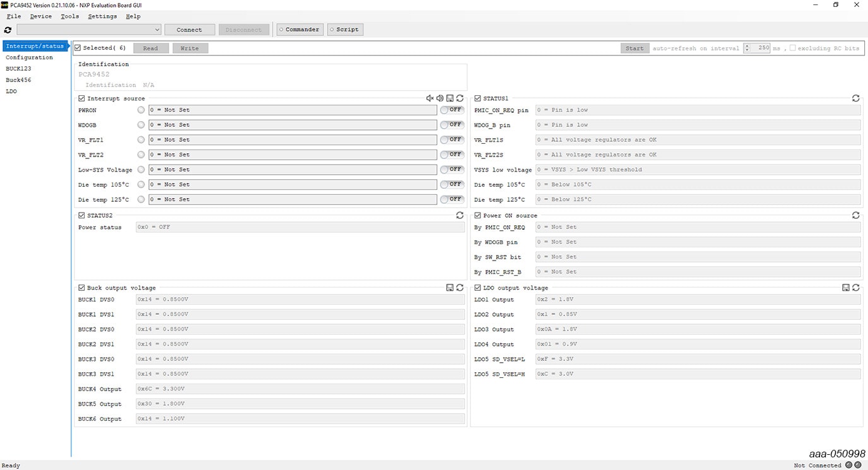Viewport: 868px width, 470px height.
Task: Click the WDOGB interrupt value field
Action: [x=292, y=125]
